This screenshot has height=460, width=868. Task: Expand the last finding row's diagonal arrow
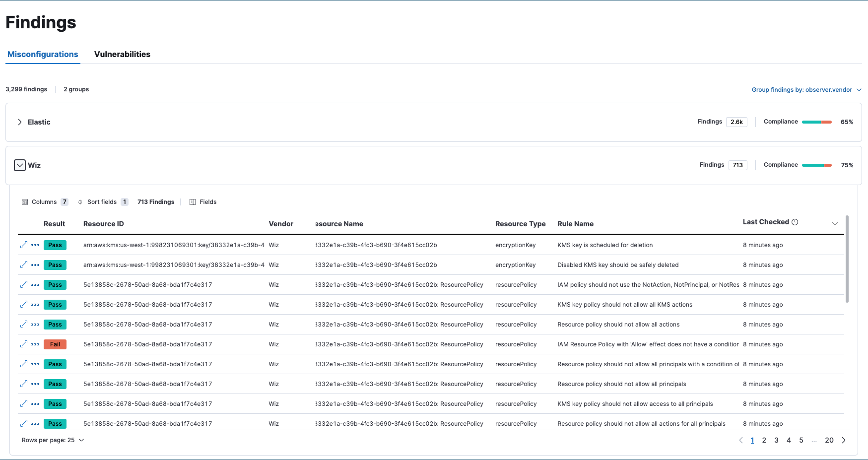pos(23,423)
